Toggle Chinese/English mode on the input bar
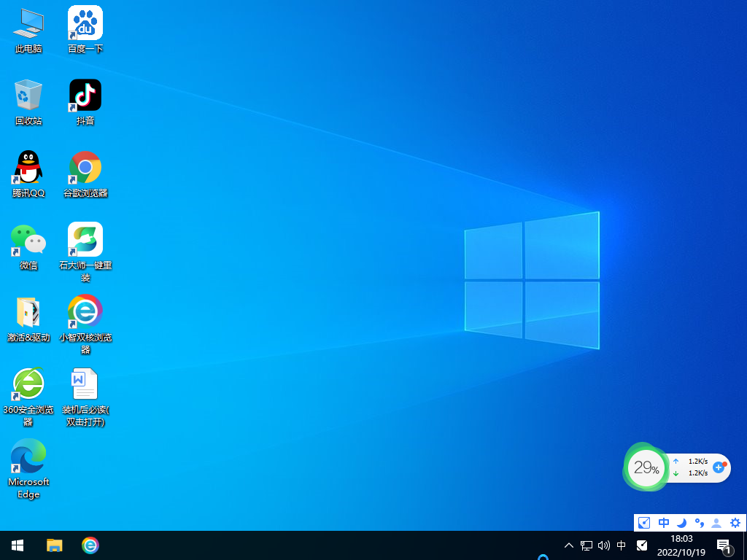 point(663,523)
